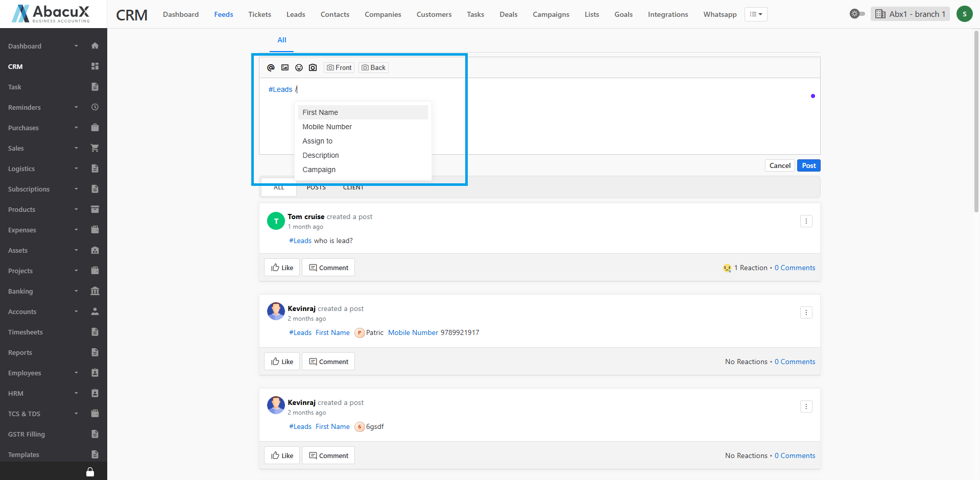Open options menu on Tom cruise post
Image resolution: width=980 pixels, height=480 pixels.
pos(806,221)
